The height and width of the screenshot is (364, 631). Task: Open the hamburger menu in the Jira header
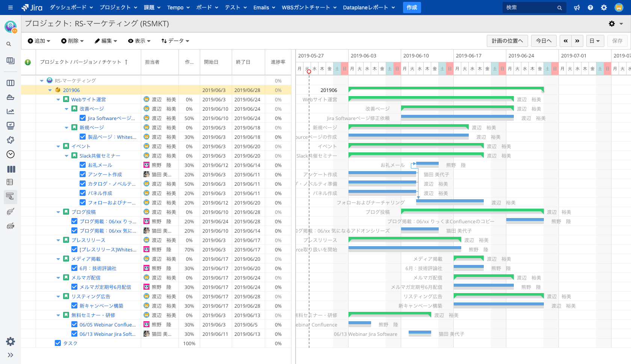click(x=10, y=8)
